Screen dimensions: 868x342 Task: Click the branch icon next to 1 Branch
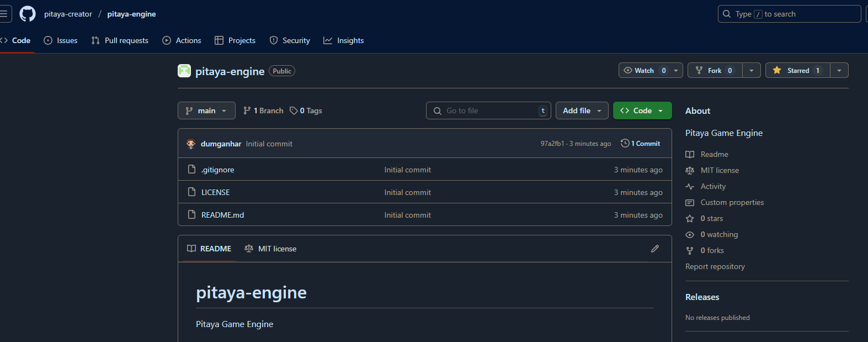point(247,111)
